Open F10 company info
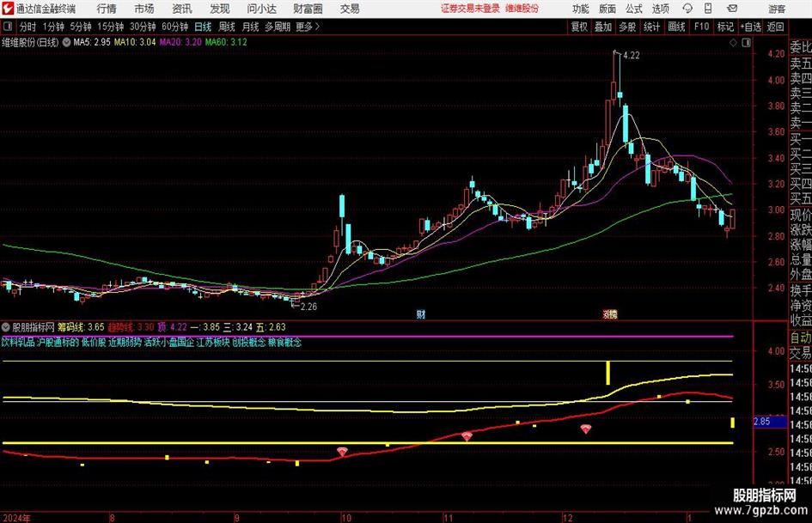 [x=701, y=27]
